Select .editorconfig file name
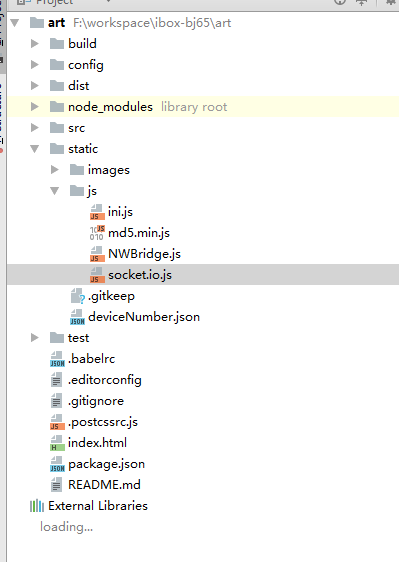Image resolution: width=399 pixels, height=562 pixels. click(105, 380)
